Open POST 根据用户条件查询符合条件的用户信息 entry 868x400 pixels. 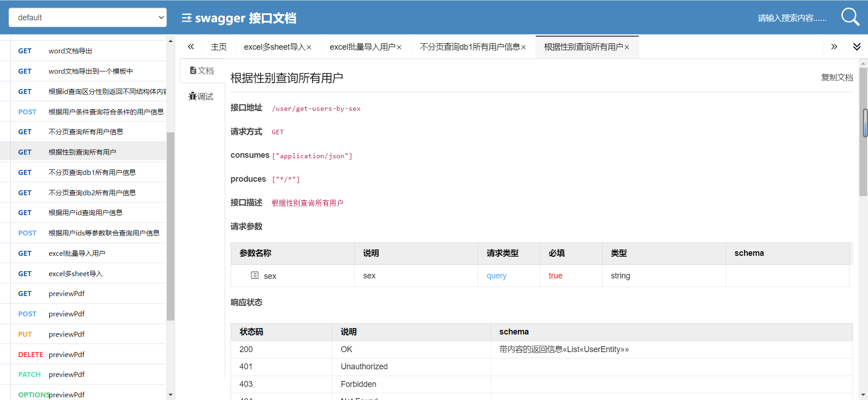[x=83, y=112]
